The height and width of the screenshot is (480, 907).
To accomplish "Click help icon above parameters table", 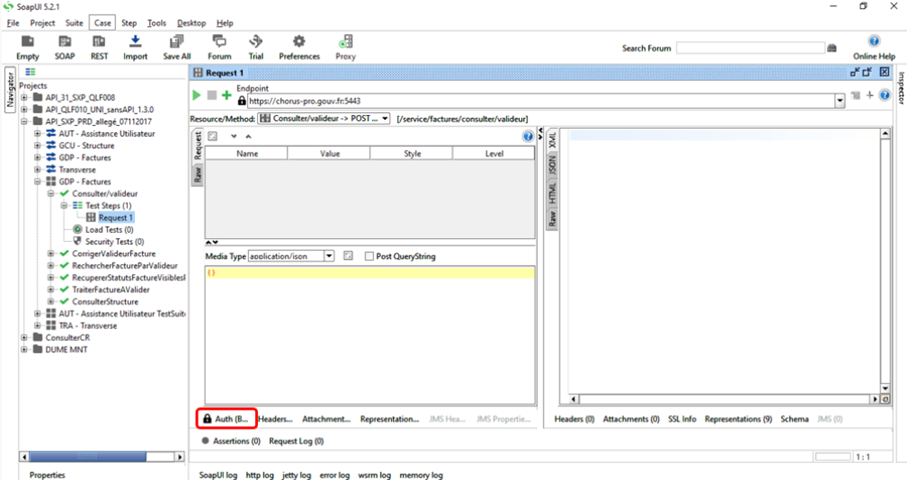I will (x=528, y=136).
